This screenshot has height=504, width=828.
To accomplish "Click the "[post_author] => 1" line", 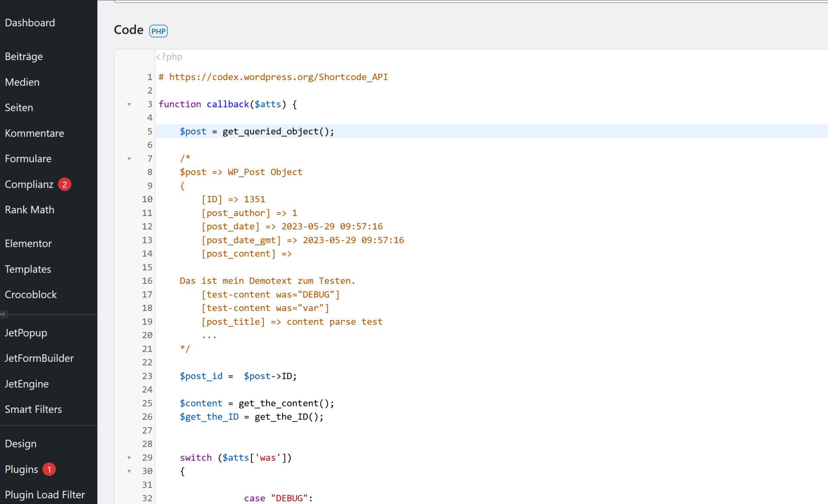I will click(x=249, y=213).
